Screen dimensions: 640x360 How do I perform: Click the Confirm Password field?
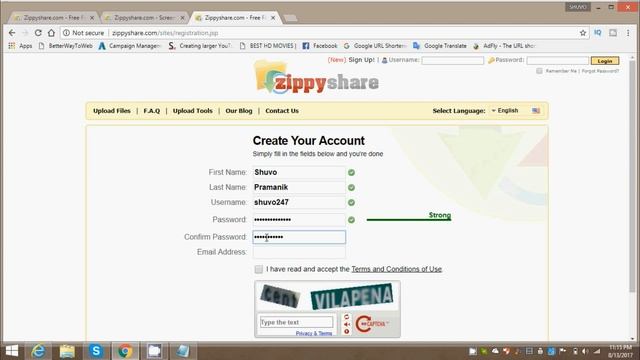pos(299,237)
